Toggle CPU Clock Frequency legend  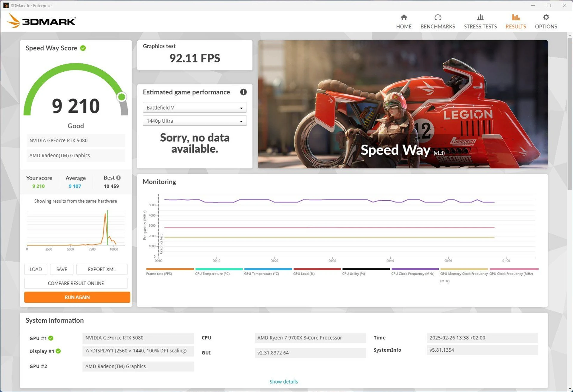tap(415, 271)
